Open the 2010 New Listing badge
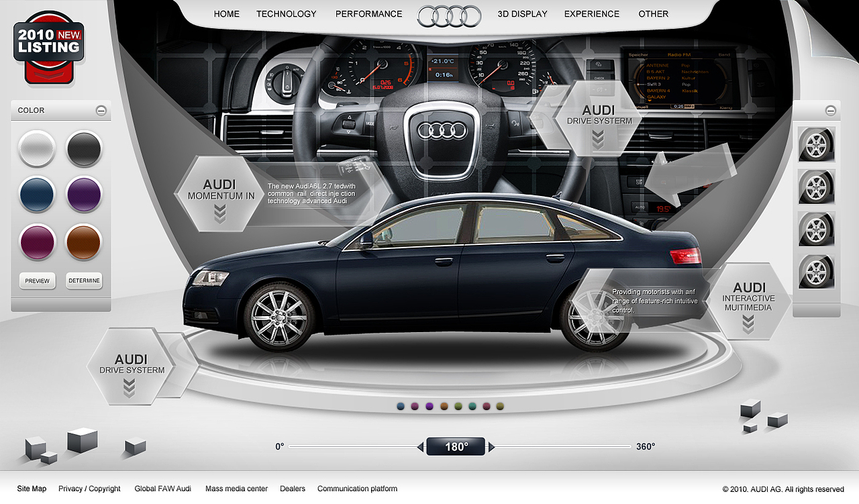859x504 pixels. (48, 48)
